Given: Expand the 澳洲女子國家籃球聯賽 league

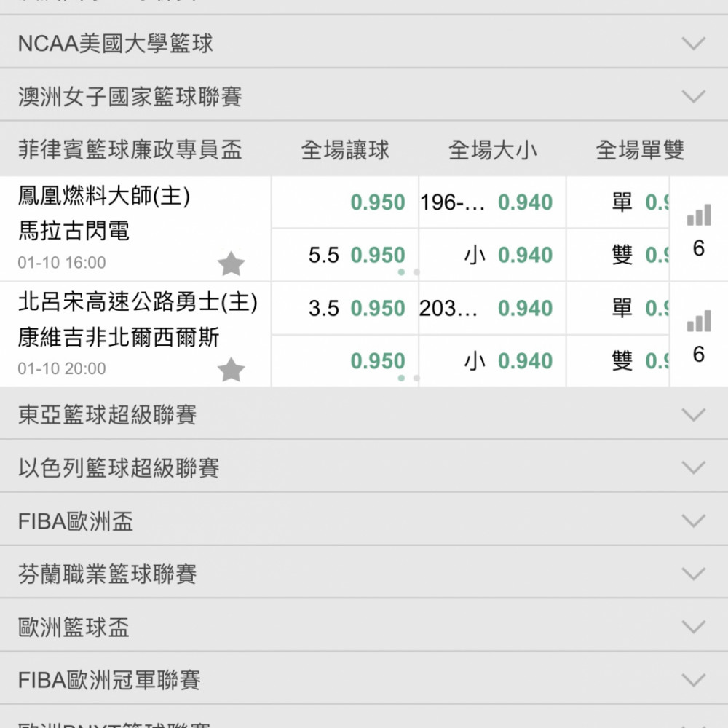Looking at the screenshot, I should click(364, 96).
